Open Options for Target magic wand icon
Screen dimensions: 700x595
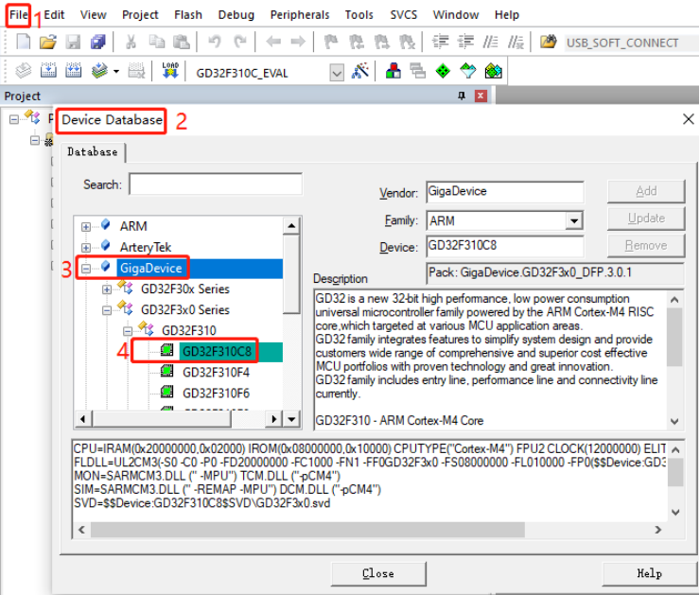pos(359,72)
